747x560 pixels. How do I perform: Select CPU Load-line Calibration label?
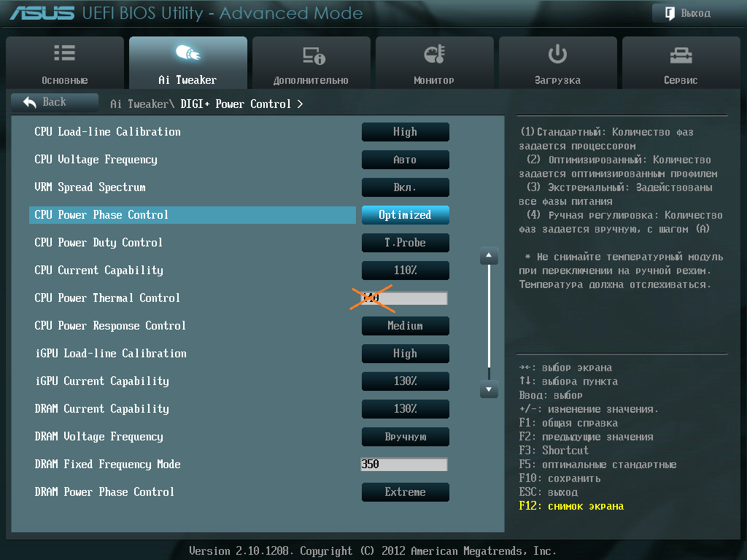pyautogui.click(x=108, y=132)
